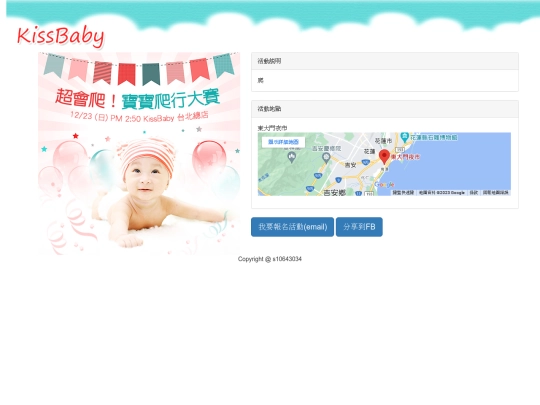This screenshot has width=540, height=405.
Task: Open the baby crawling contest poster image
Action: click(139, 154)
